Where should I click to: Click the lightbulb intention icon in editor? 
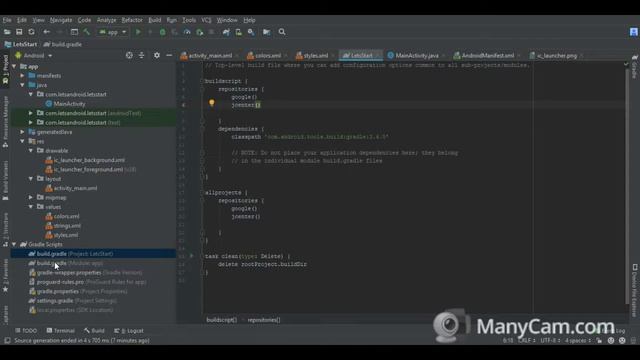pyautogui.click(x=211, y=103)
